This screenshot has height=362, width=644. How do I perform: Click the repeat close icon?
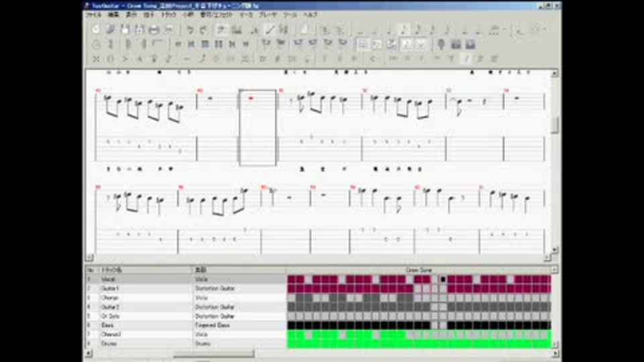(144, 44)
